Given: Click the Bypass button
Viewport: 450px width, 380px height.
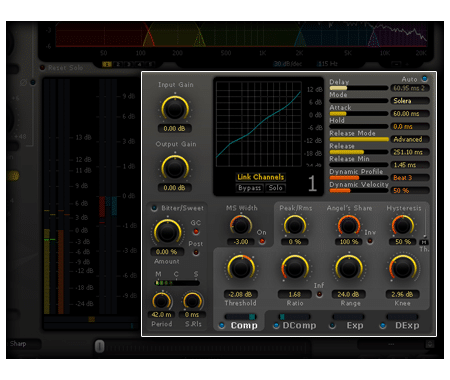Looking at the screenshot, I should tap(249, 188).
